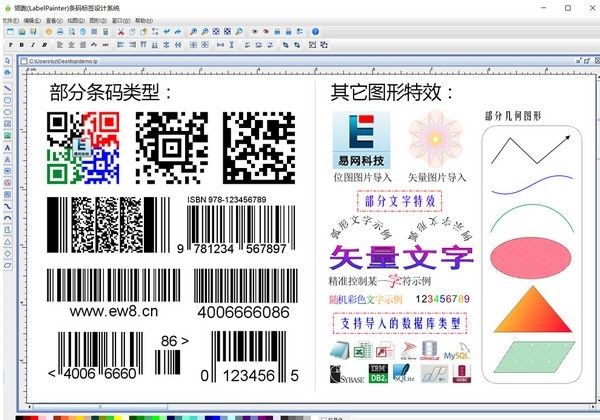The width and height of the screenshot is (600, 420).
Task: Toggle bold text formatting B button
Action: tap(22, 45)
